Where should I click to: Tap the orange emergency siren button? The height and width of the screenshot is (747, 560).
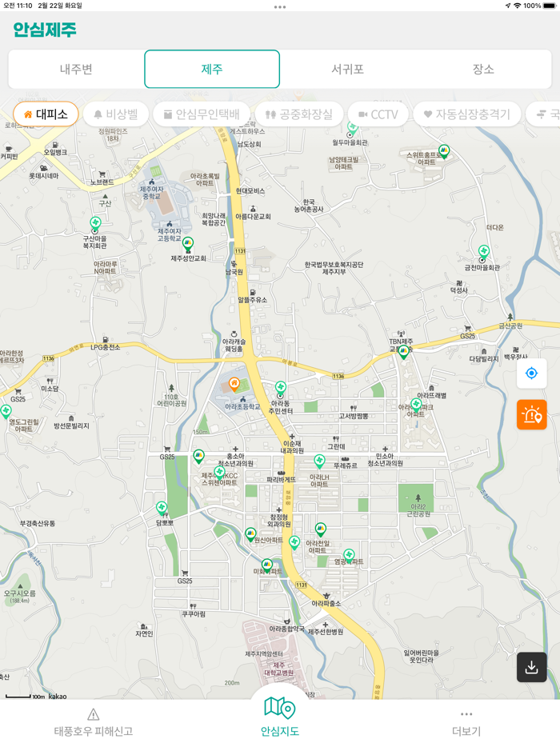click(531, 414)
